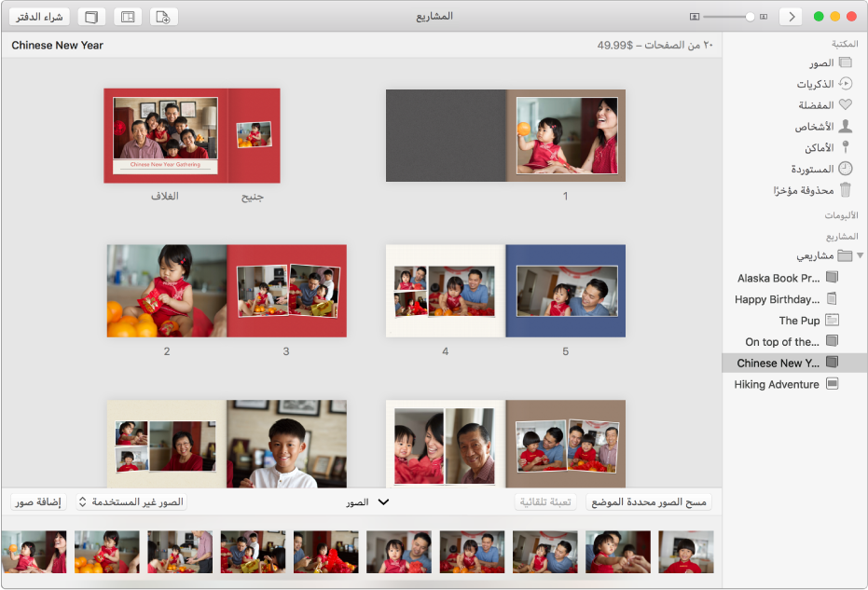Image resolution: width=868 pixels, height=590 pixels.
Task: Collapse the My Projects (مشاريعي) folder triangle
Action: [x=860, y=255]
